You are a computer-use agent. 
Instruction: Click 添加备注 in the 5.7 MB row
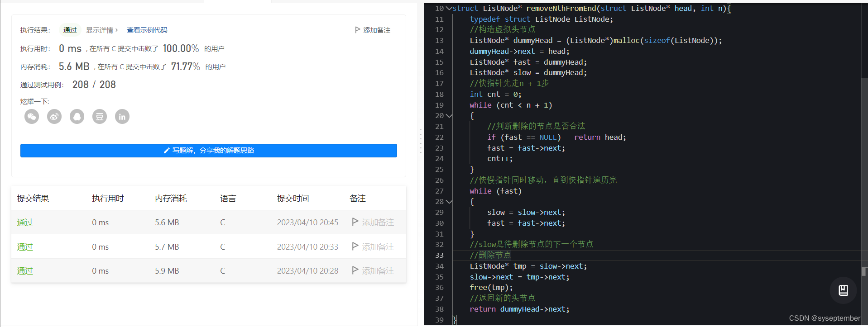(x=378, y=246)
